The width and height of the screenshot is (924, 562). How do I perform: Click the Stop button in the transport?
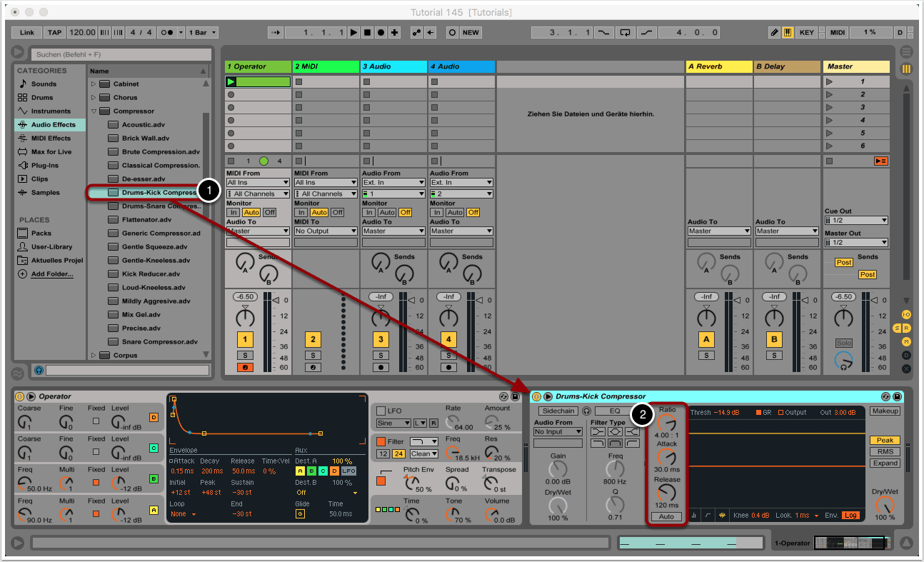point(367,33)
